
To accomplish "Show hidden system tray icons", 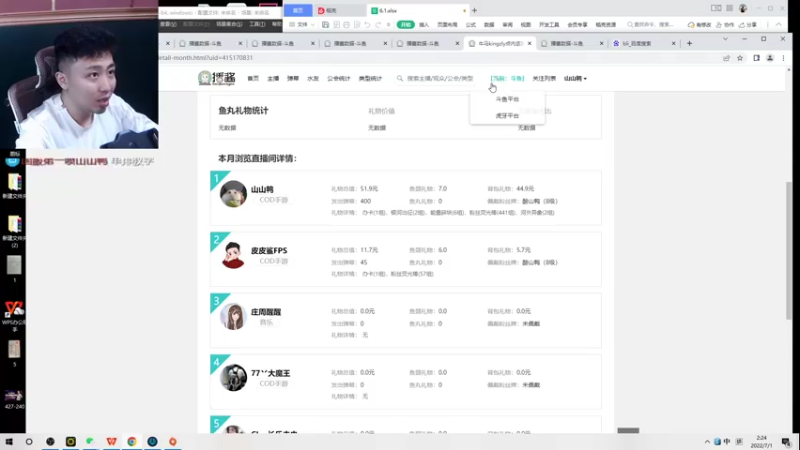I will 707,442.
